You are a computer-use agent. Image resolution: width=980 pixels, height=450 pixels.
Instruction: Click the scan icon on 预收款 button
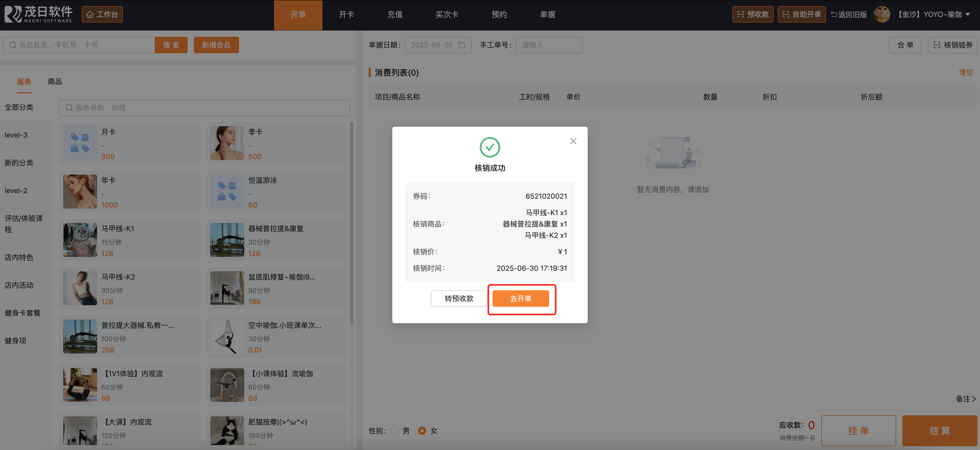(740, 14)
